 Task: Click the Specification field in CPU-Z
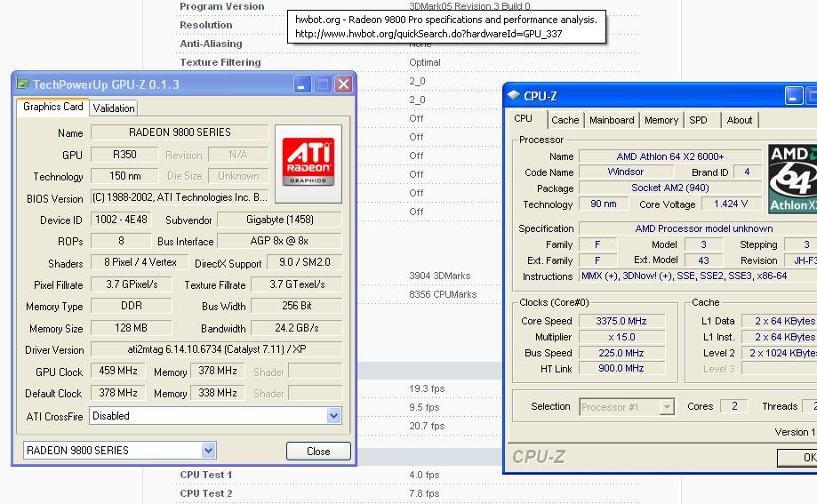point(698,228)
